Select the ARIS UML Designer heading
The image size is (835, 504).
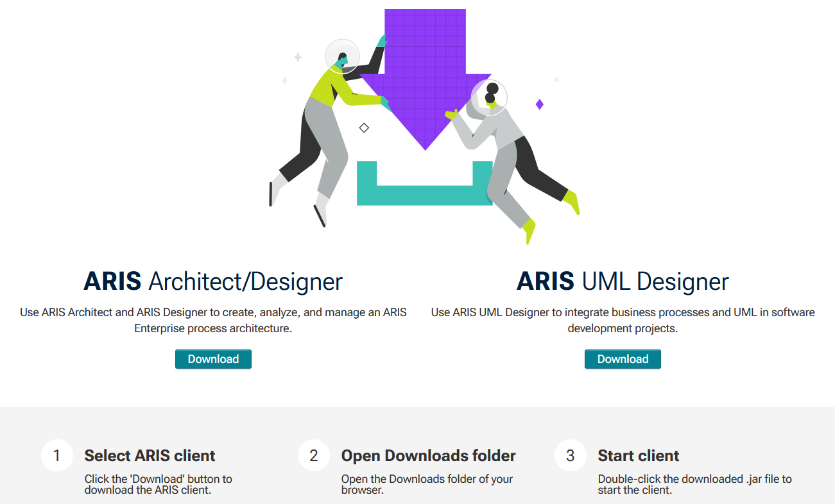point(623,281)
